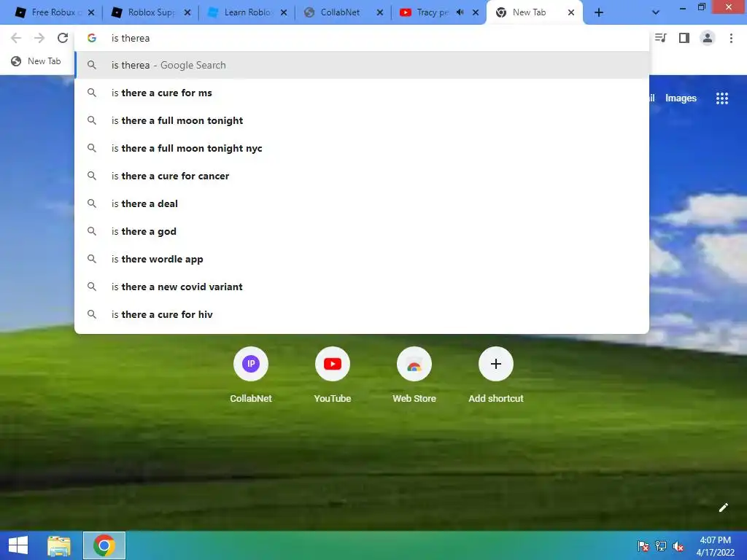Choose 'is there a full moon tonight'
This screenshot has width=747, height=560.
pos(362,120)
